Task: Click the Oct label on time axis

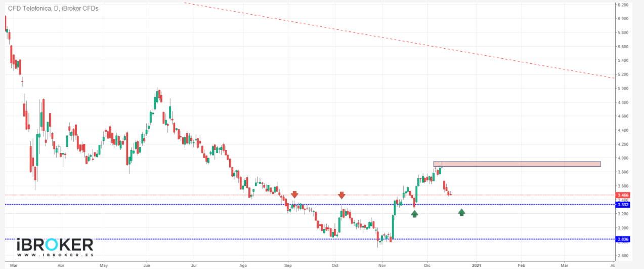Action: pos(335,265)
